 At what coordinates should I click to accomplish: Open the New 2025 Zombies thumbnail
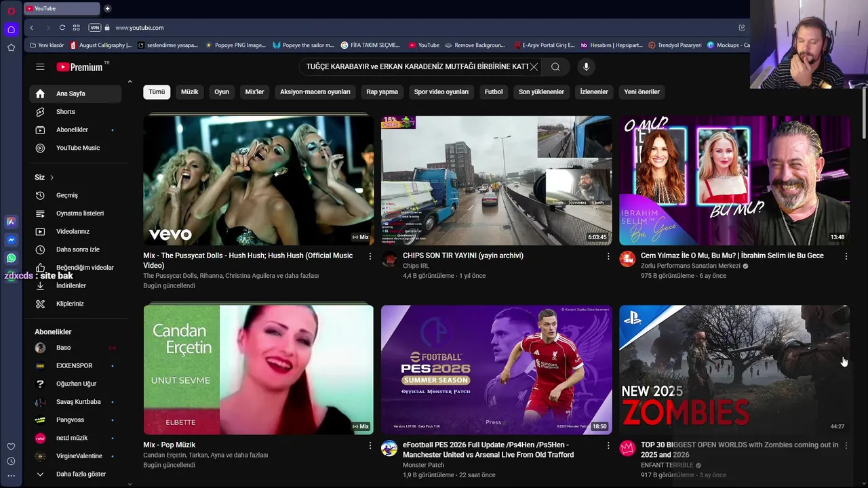pyautogui.click(x=734, y=369)
